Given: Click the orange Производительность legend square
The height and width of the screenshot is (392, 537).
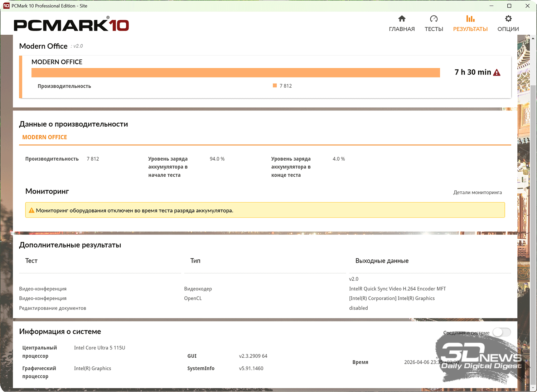Looking at the screenshot, I should click(275, 86).
